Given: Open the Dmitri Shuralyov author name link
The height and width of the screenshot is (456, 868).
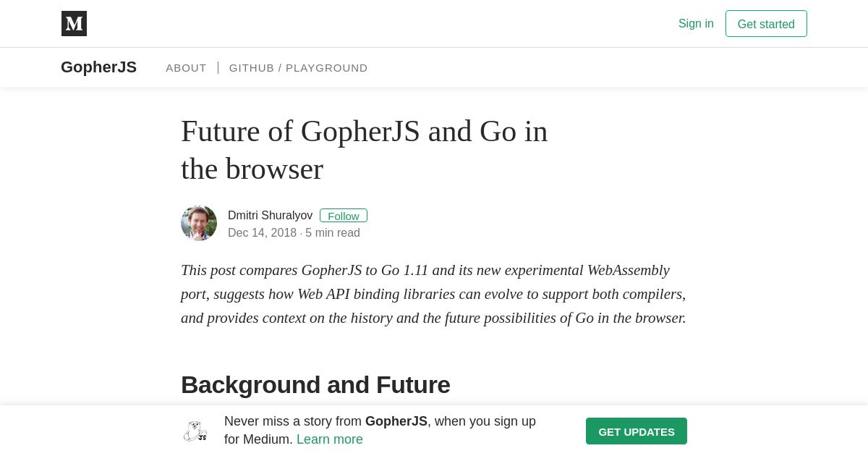Looking at the screenshot, I should point(270,216).
